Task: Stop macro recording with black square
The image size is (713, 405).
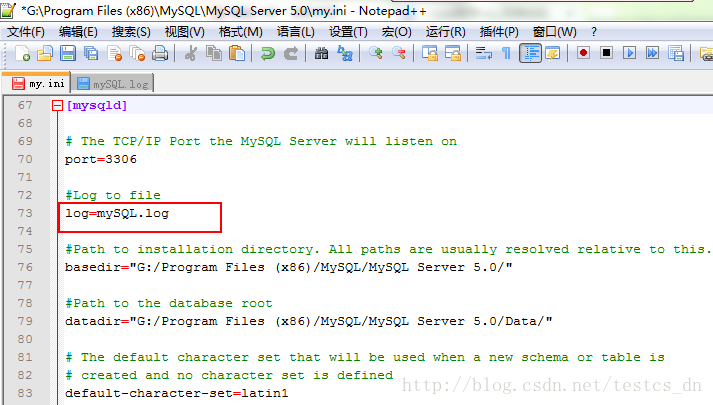Action: coord(606,53)
